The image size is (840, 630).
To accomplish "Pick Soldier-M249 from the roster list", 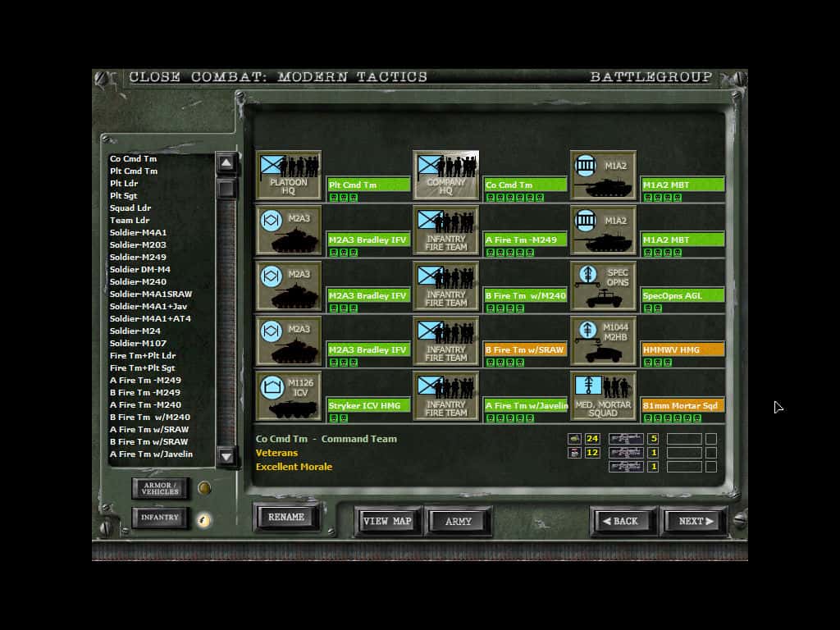I will point(138,257).
